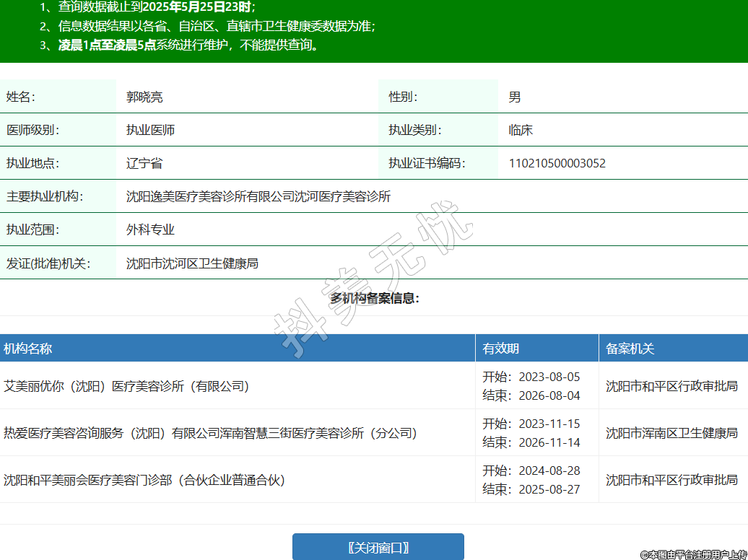Click the 多机构备案信息 section heading
This screenshot has height=560, width=748.
(375, 298)
